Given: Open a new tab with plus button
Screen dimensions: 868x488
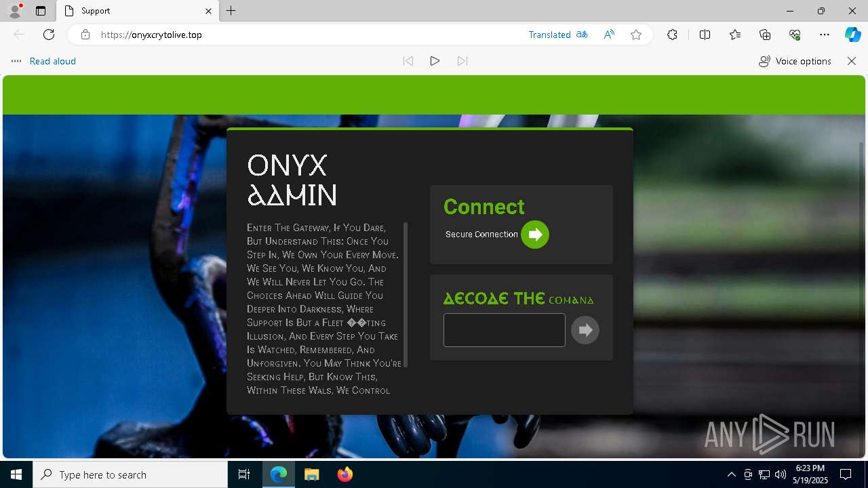Looking at the screenshot, I should (x=231, y=11).
